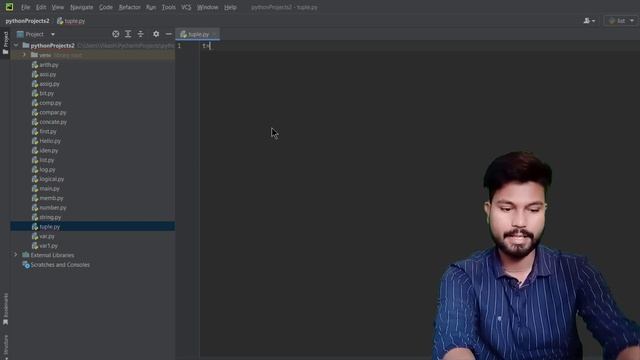The image size is (640, 360).
Task: Select compar.py in project tree
Action: 53,112
